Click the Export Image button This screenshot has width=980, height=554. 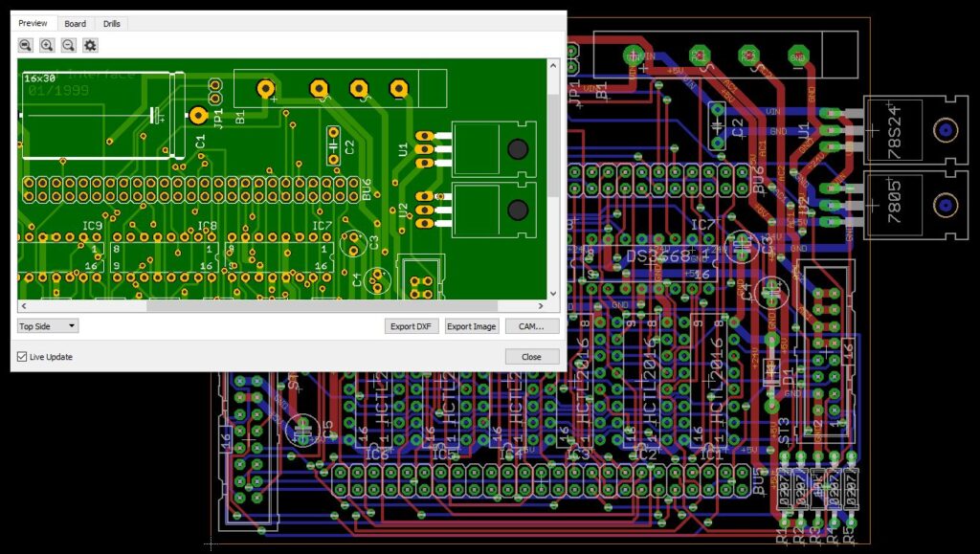tap(471, 326)
